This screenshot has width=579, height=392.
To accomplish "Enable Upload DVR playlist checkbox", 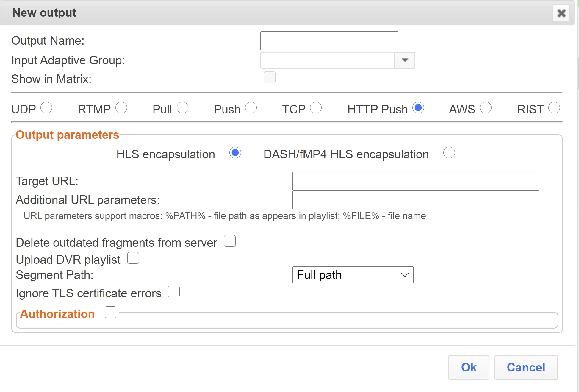I will pyautogui.click(x=133, y=258).
